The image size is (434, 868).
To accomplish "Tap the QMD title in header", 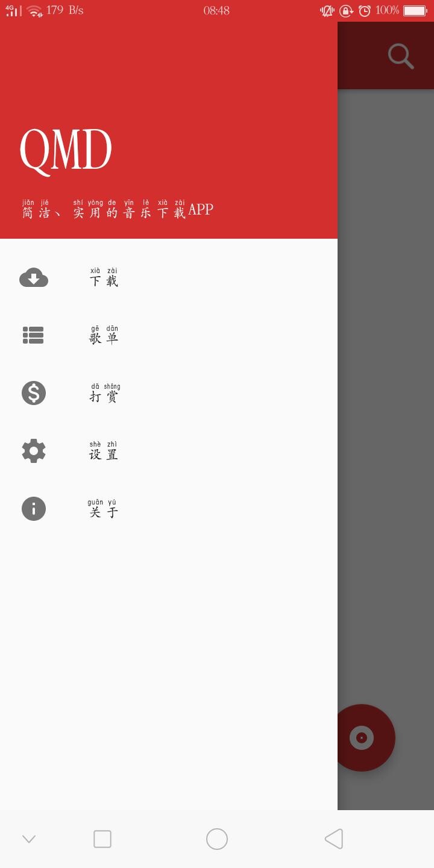I will tap(66, 150).
